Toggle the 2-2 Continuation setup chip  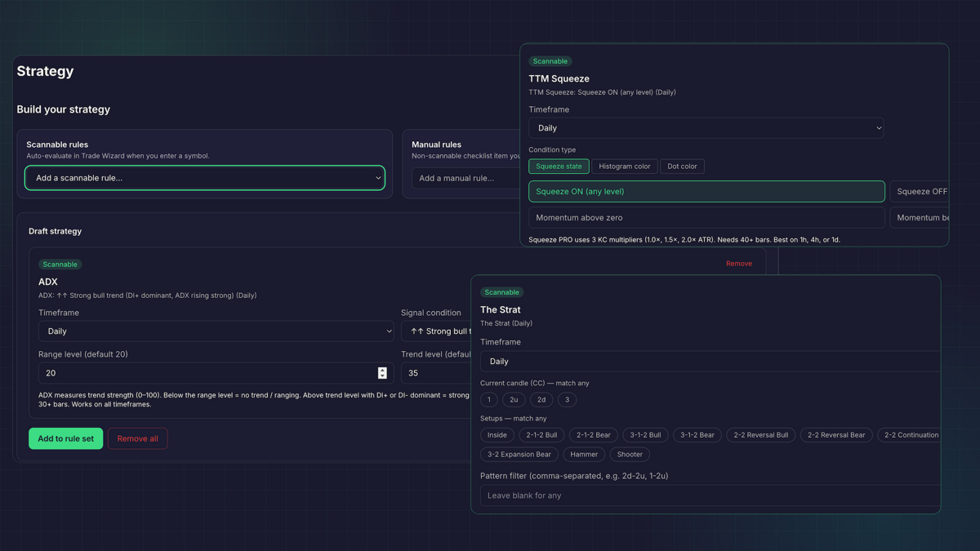[909, 435]
